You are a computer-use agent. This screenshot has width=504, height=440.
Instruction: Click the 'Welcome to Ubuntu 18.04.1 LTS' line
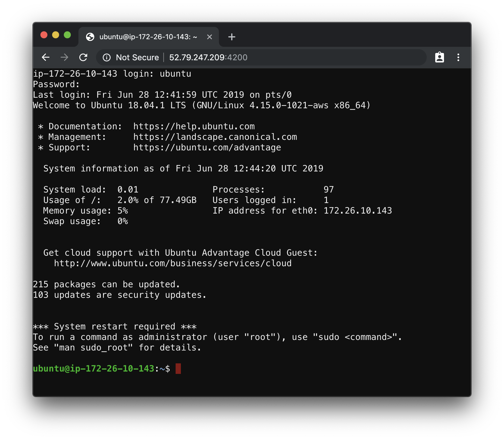tap(202, 105)
